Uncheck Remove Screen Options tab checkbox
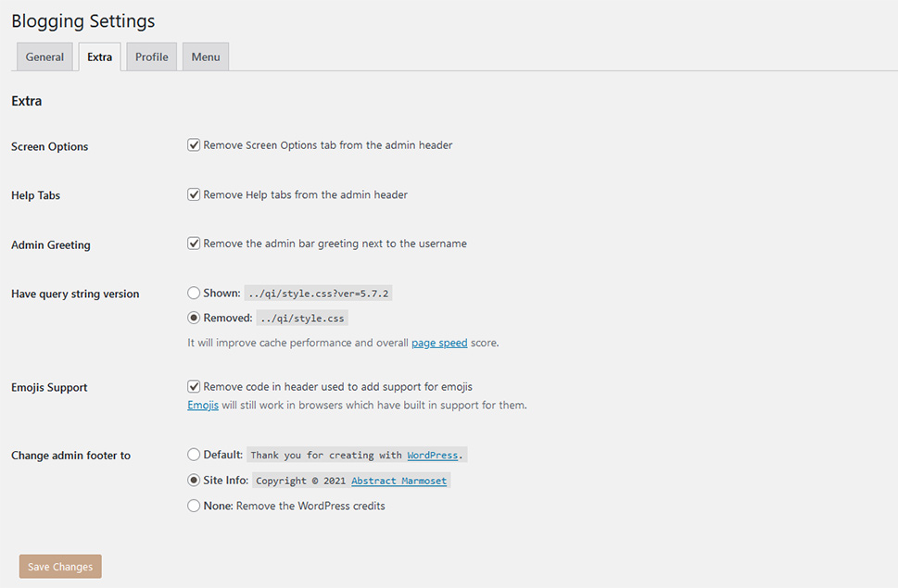The width and height of the screenshot is (898, 588). coord(194,144)
